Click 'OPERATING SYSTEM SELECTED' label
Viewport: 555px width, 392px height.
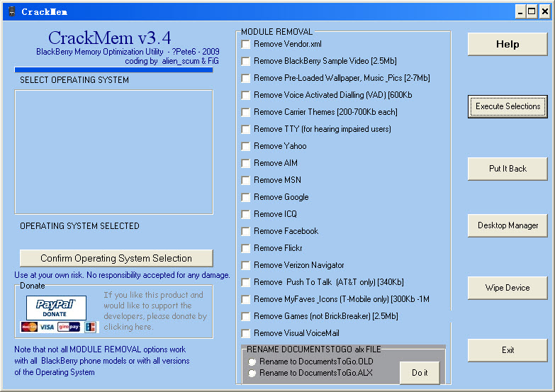pyautogui.click(x=79, y=226)
